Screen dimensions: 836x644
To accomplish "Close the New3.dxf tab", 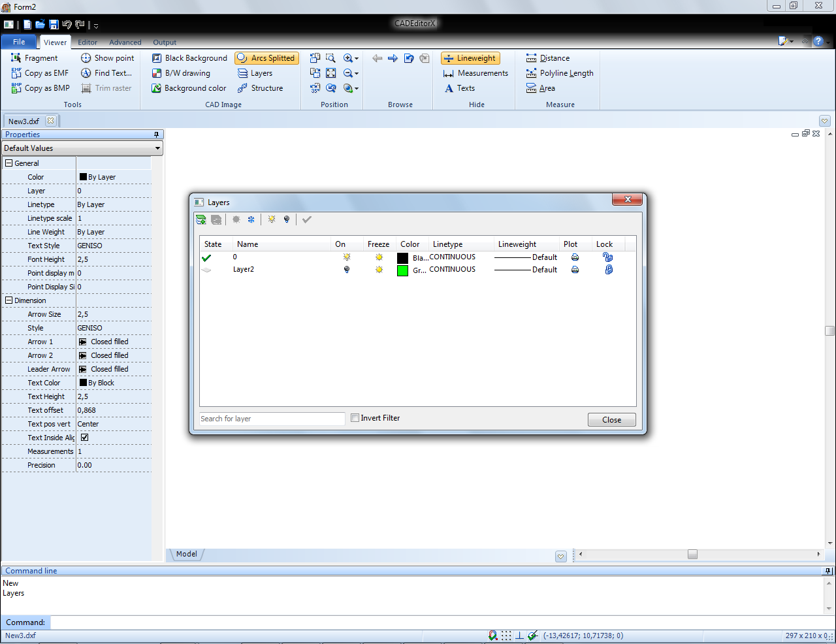I will click(x=50, y=120).
